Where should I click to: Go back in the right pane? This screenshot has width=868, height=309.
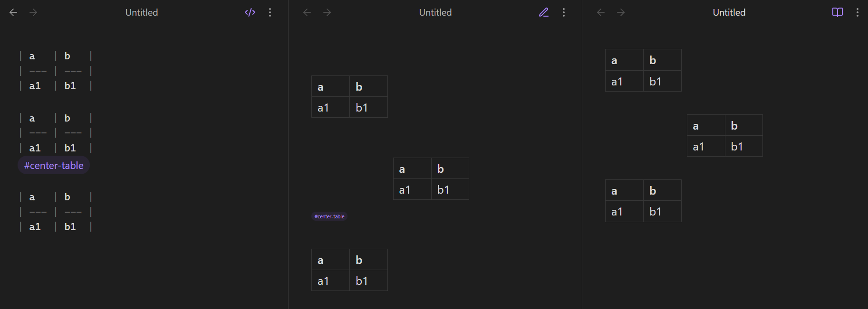tap(601, 12)
